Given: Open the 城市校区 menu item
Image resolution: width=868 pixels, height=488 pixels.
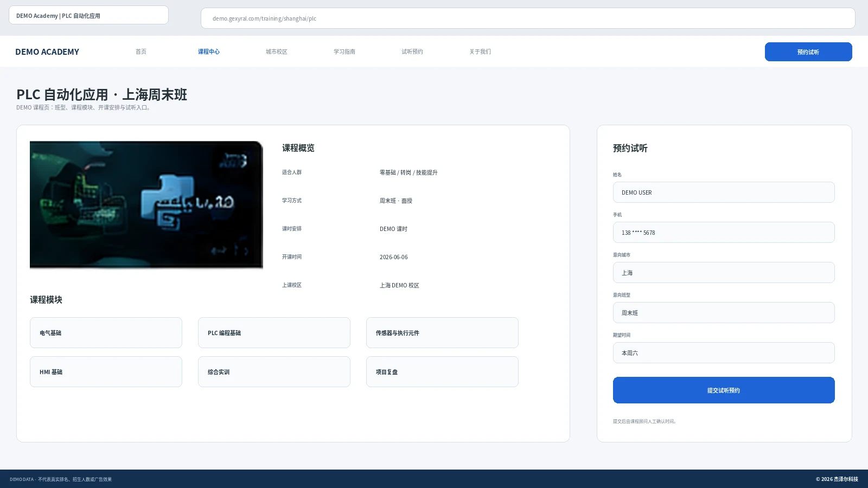Looking at the screenshot, I should click(277, 52).
